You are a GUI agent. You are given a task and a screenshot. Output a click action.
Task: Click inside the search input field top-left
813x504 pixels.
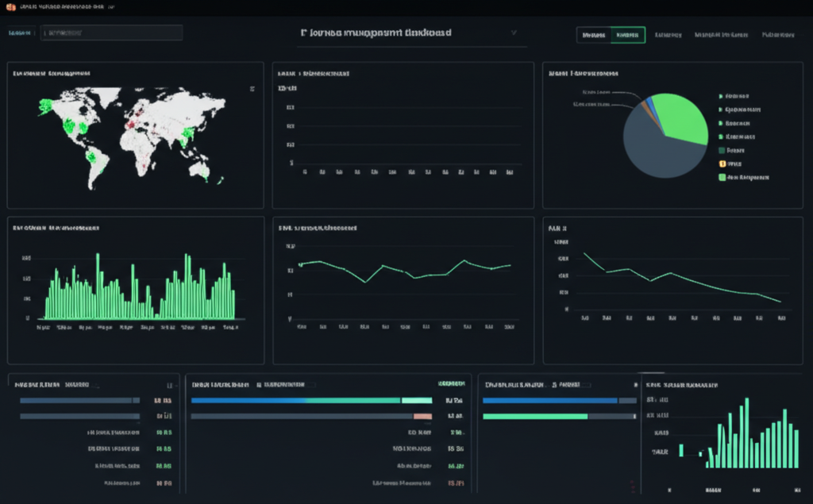tap(111, 32)
